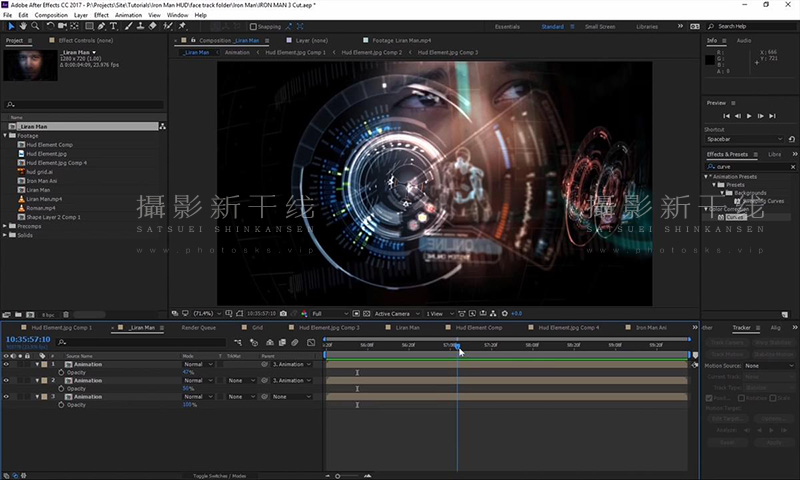
Task: Toggle the Opacity stopwatch on layer 1
Action: click(x=61, y=372)
